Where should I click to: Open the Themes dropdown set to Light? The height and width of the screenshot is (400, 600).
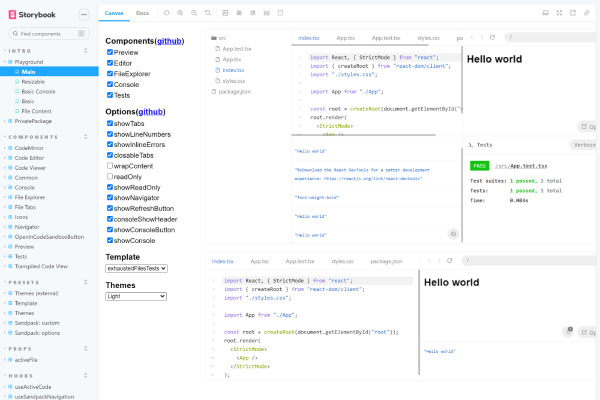tap(136, 296)
